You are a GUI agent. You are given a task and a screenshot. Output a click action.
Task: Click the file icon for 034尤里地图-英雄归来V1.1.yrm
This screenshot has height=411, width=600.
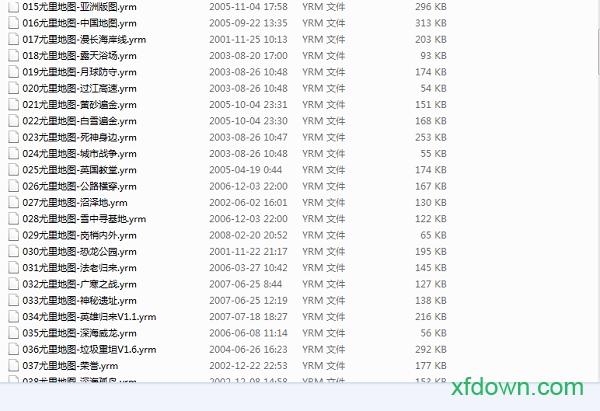(13, 317)
